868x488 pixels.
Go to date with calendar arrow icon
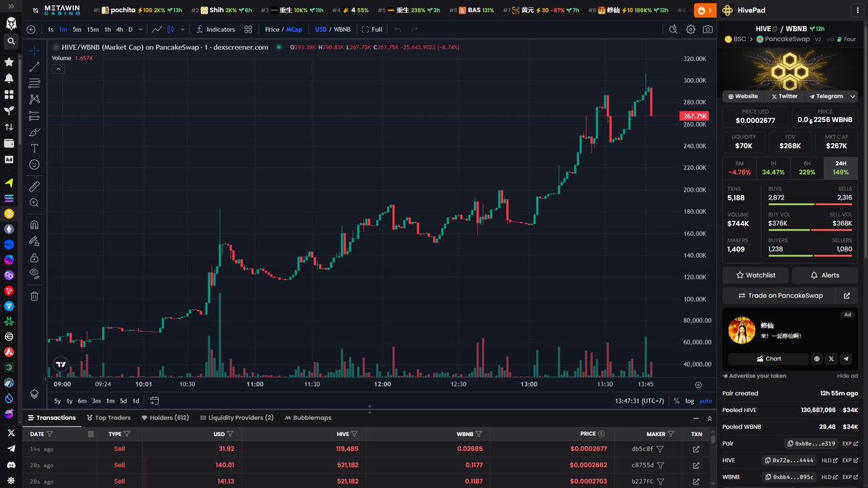(x=154, y=401)
